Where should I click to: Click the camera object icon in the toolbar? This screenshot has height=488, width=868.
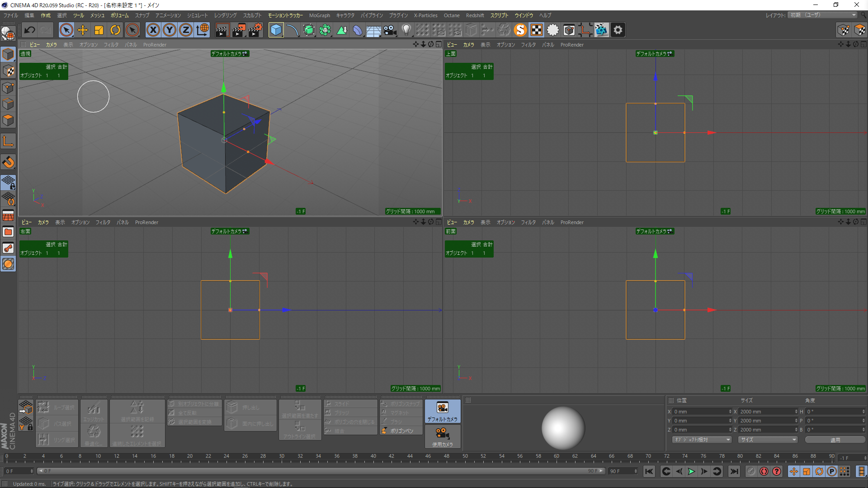390,30
